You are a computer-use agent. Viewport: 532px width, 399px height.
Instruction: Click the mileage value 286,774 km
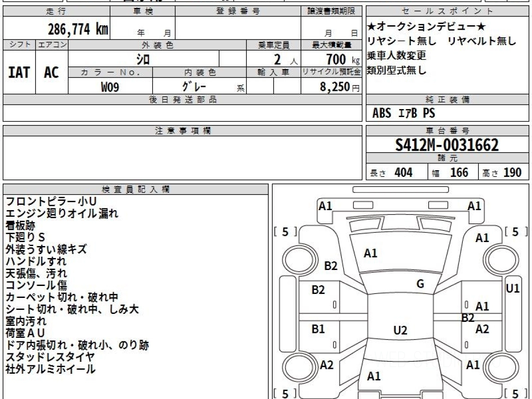[x=78, y=29]
